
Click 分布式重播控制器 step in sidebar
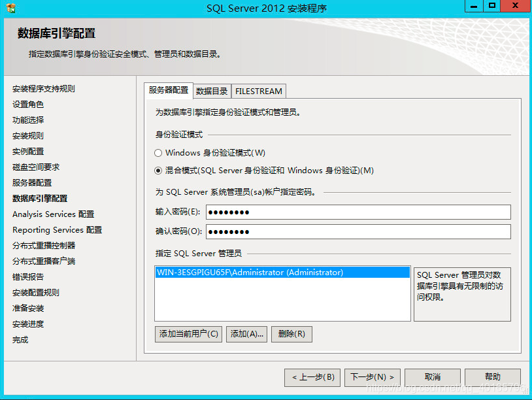(44, 246)
